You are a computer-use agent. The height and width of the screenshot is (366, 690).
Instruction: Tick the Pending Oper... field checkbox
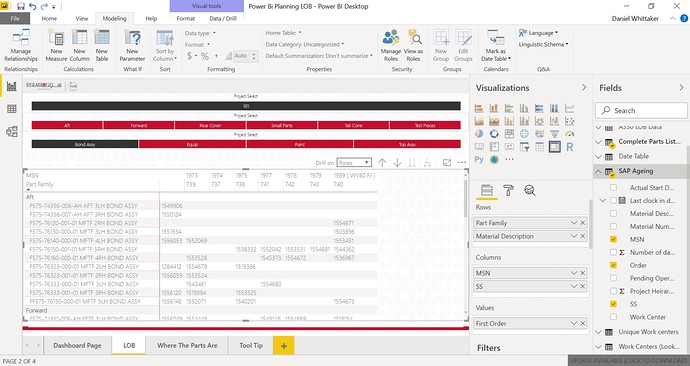point(613,278)
